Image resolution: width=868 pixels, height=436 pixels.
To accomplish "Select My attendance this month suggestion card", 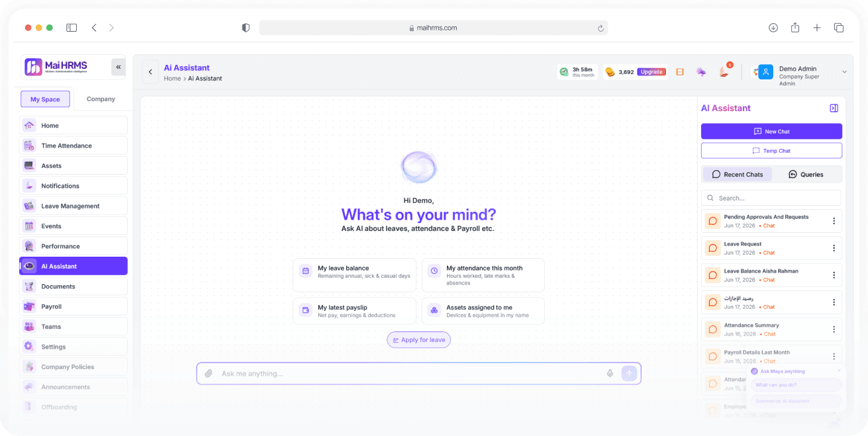I will coord(483,275).
